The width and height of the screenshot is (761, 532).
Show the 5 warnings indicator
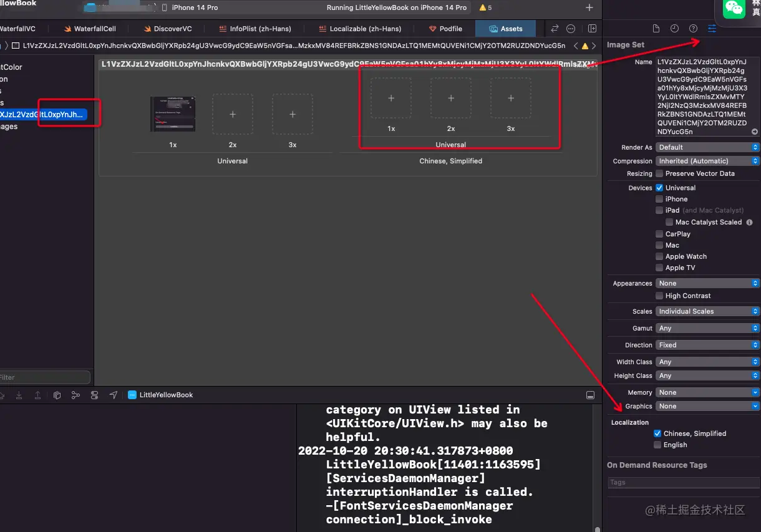485,7
